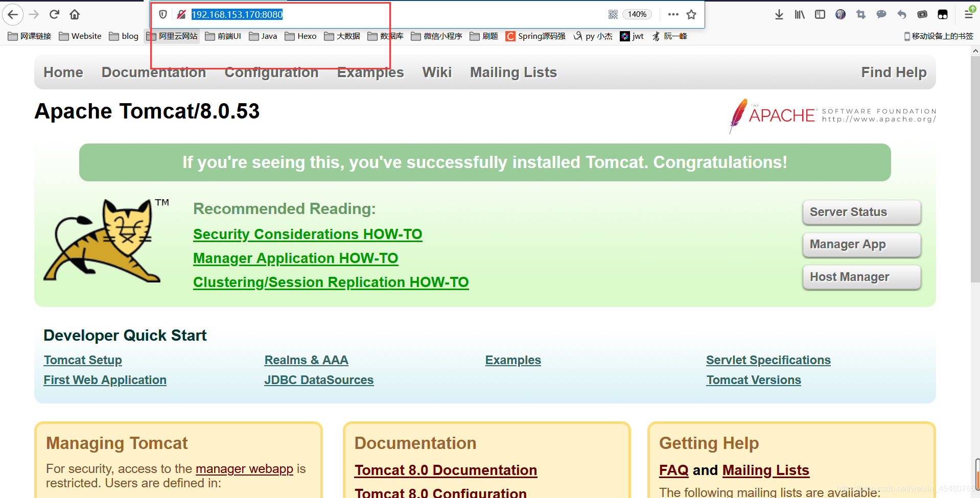Open the 阮一峰 bookmark
This screenshot has width=980, height=498.
pyautogui.click(x=669, y=36)
